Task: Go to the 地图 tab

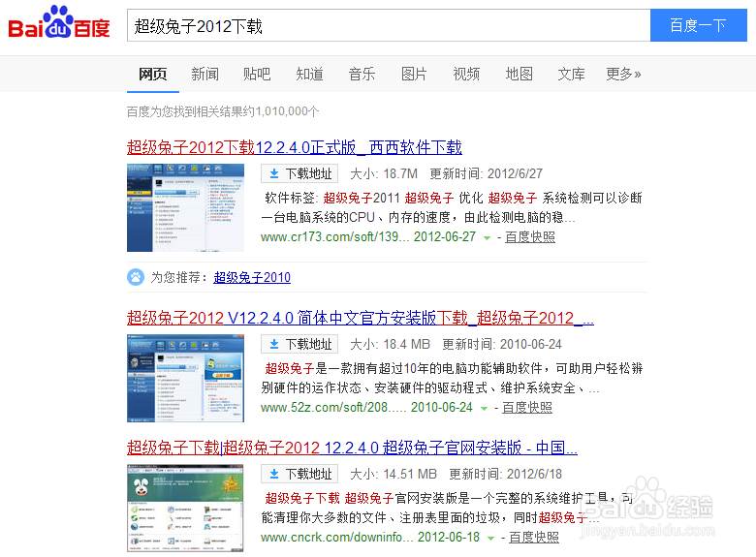Action: point(519,75)
